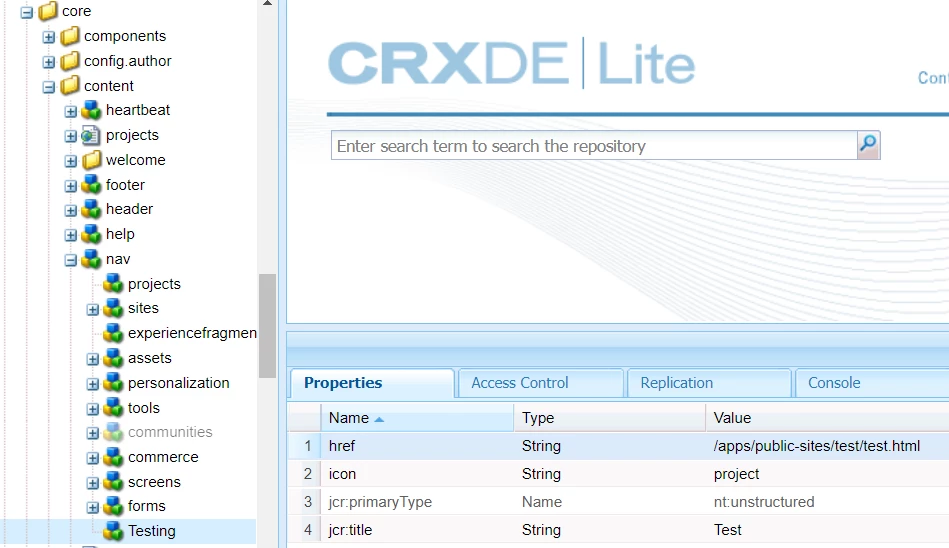Click the Testing node cube icon
The height and width of the screenshot is (548, 949).
tap(113, 531)
